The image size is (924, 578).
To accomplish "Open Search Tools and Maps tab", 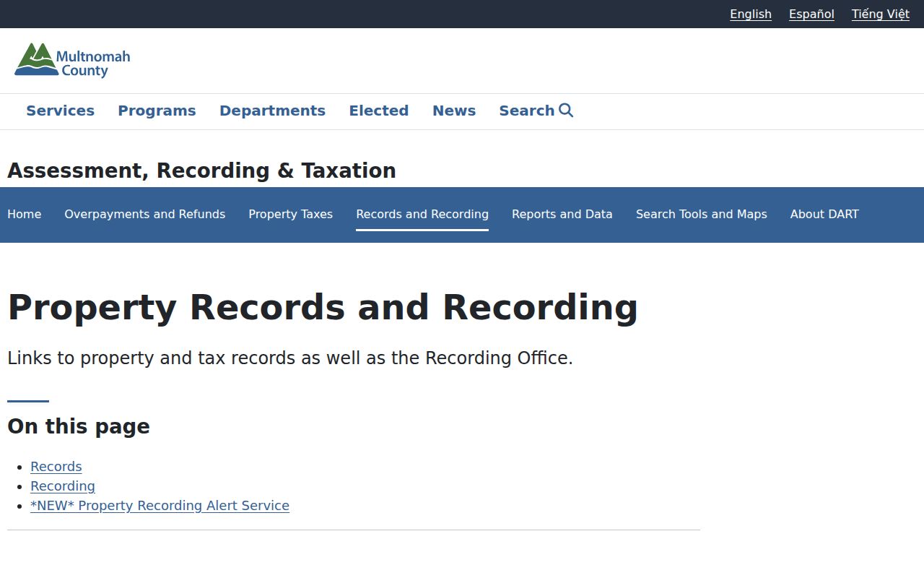I will 702,214.
